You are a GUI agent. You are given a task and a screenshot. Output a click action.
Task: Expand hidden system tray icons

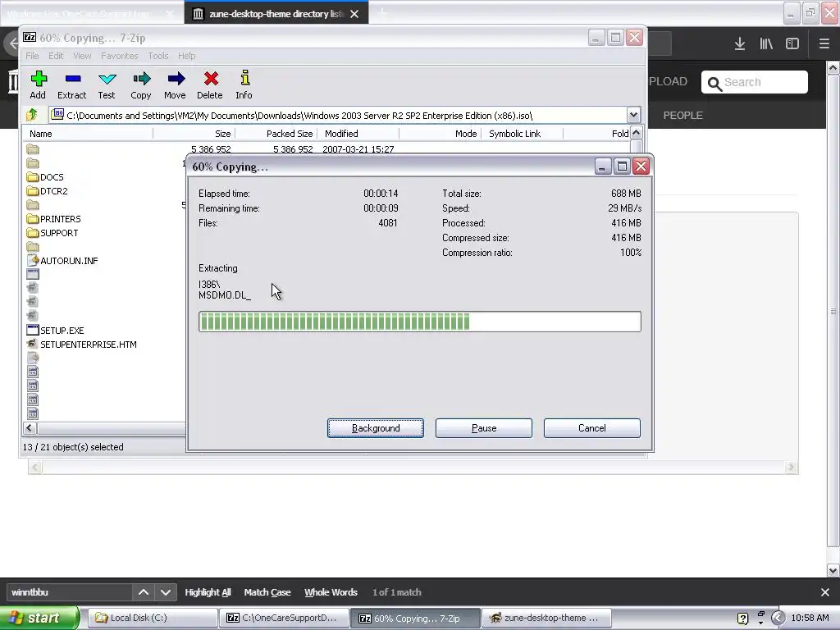[x=778, y=618]
